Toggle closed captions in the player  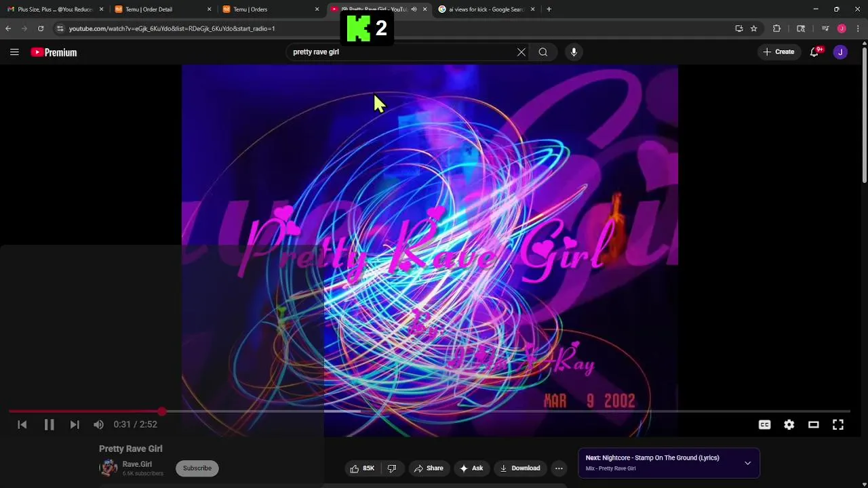[x=764, y=424]
